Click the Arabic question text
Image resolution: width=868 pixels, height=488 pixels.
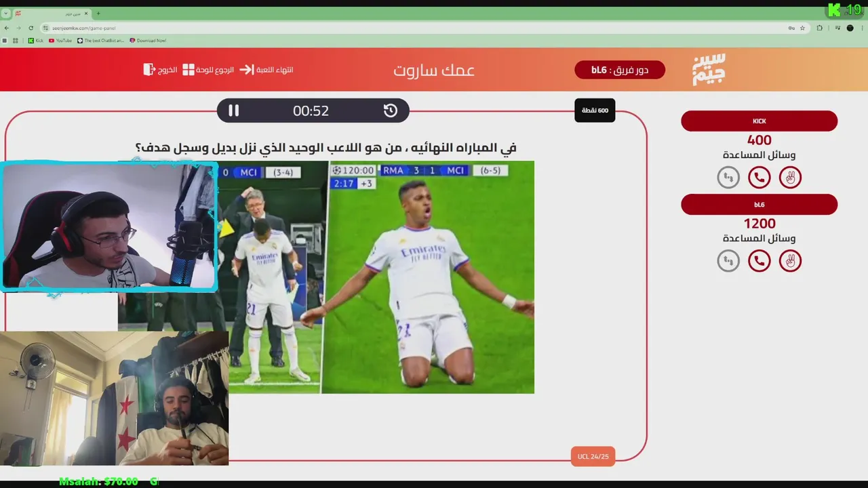326,147
